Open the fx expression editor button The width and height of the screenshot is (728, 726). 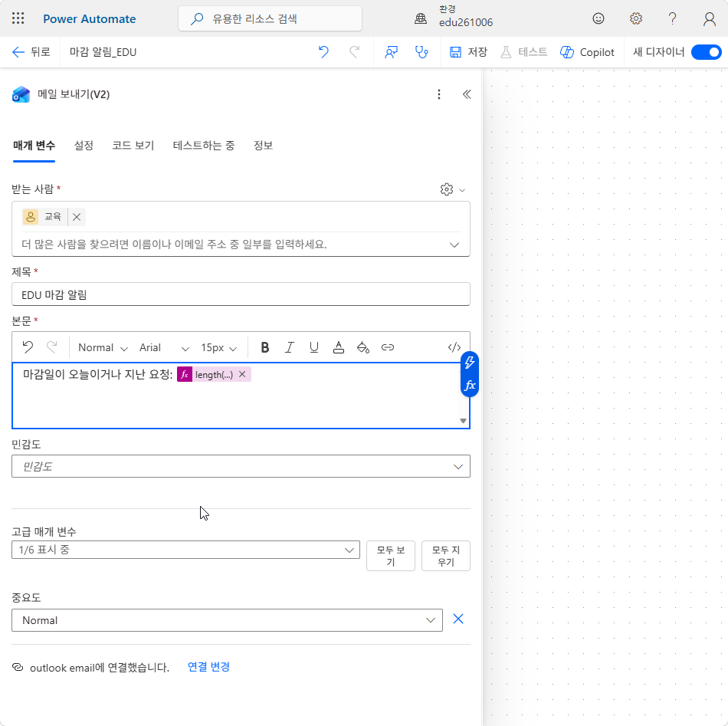pyautogui.click(x=470, y=385)
